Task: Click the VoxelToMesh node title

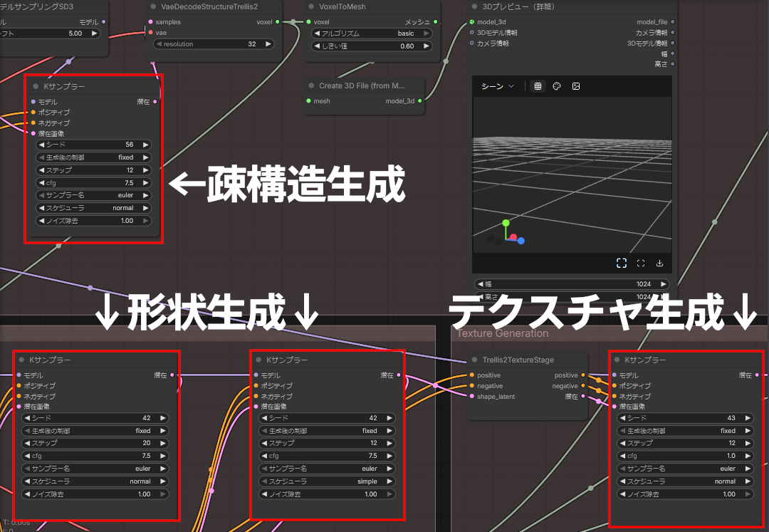Action: [x=342, y=7]
